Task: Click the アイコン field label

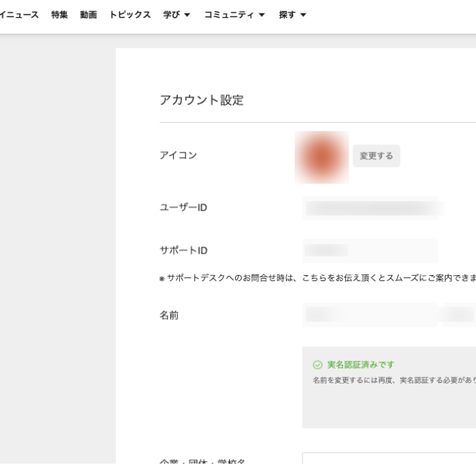Action: (178, 155)
